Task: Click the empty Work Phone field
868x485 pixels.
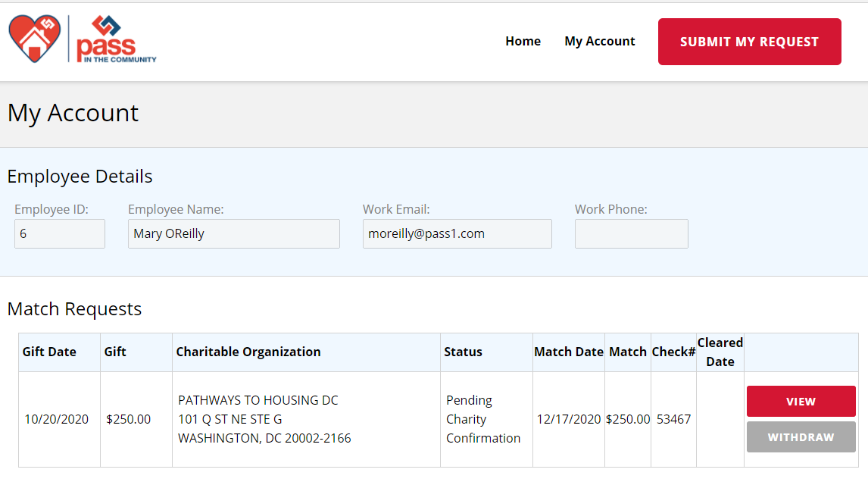Action: coord(631,233)
